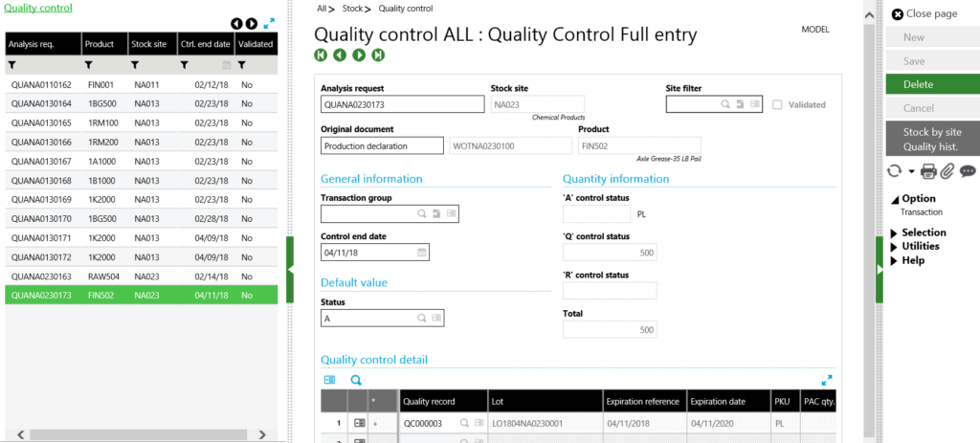
Task: Click the Original document field
Action: pyautogui.click(x=382, y=145)
